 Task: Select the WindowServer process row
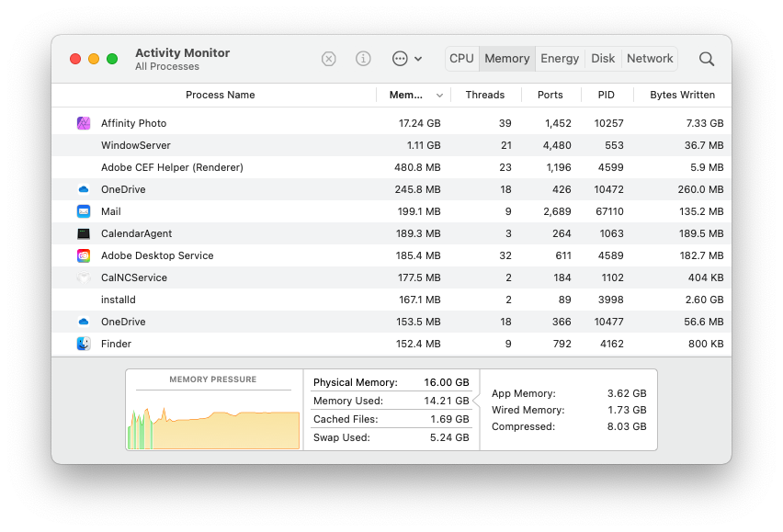pyautogui.click(x=391, y=145)
